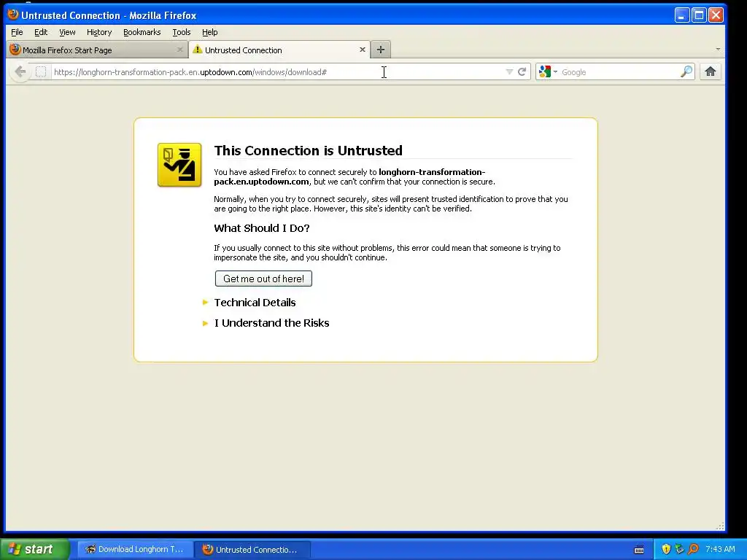Click the Get me out of here! button
Viewport: 747px width, 560px height.
[263, 279]
